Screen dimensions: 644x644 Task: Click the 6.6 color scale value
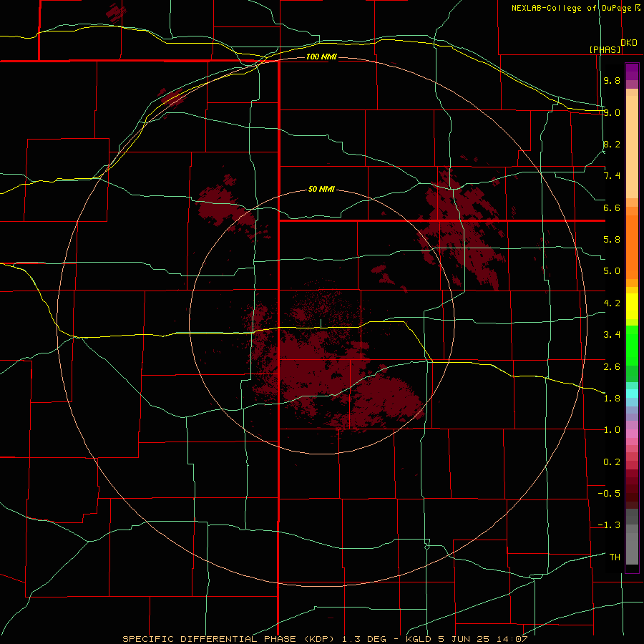pyautogui.click(x=612, y=208)
